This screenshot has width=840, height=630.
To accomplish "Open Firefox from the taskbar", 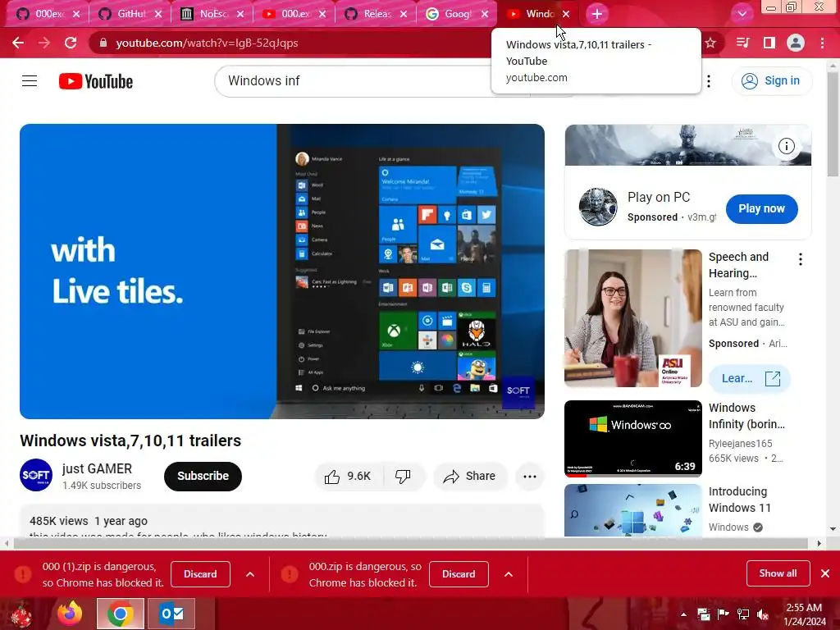I will coord(71,614).
